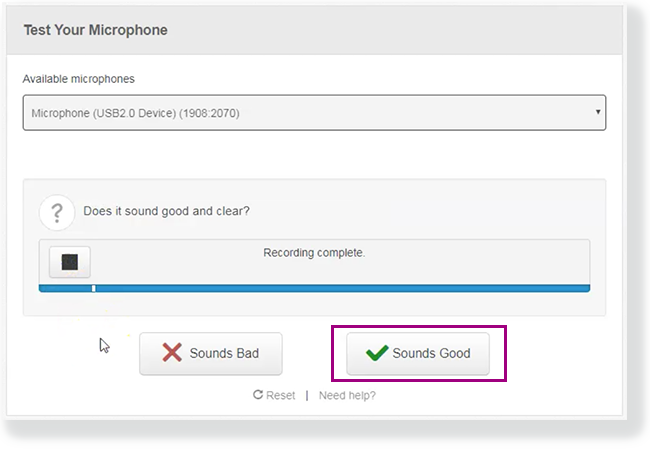
Task: Click the green checkmark icon
Action: pyautogui.click(x=377, y=353)
